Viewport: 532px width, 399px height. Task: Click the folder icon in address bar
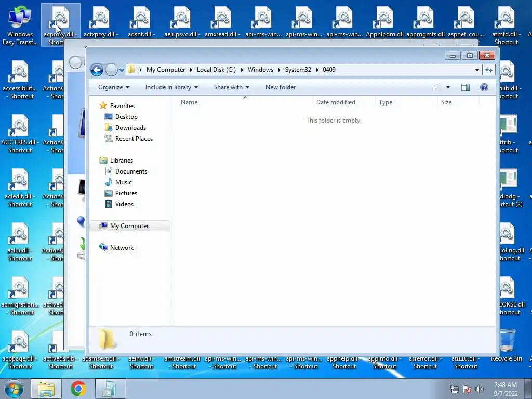(131, 70)
